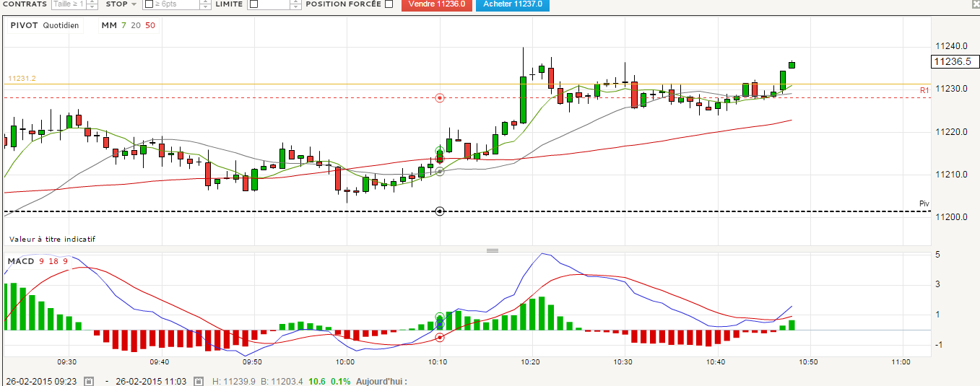980x386 pixels.
Task: Open the STOP type dropdown arrow
Action: (134, 4)
